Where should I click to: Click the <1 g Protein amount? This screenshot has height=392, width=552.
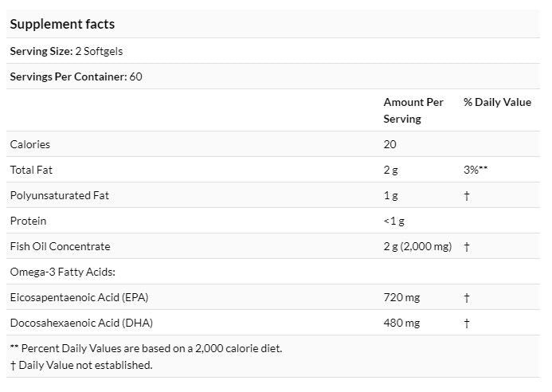pyautogui.click(x=394, y=221)
